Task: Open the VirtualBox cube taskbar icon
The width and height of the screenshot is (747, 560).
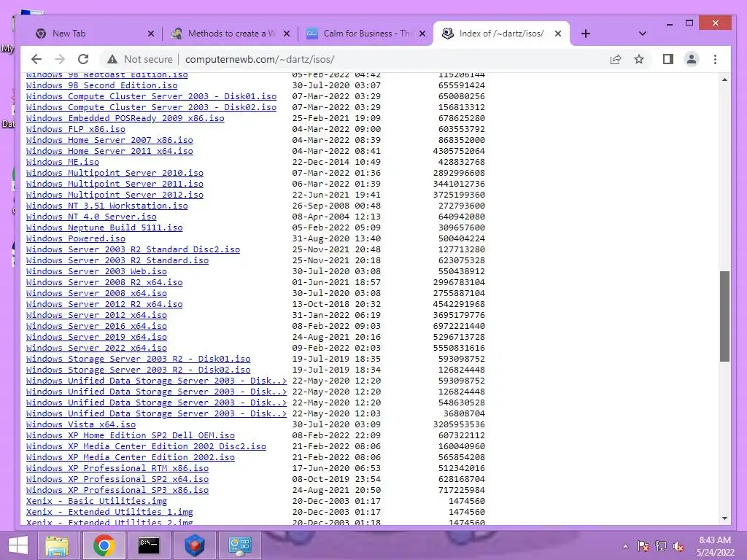Action: [194, 545]
